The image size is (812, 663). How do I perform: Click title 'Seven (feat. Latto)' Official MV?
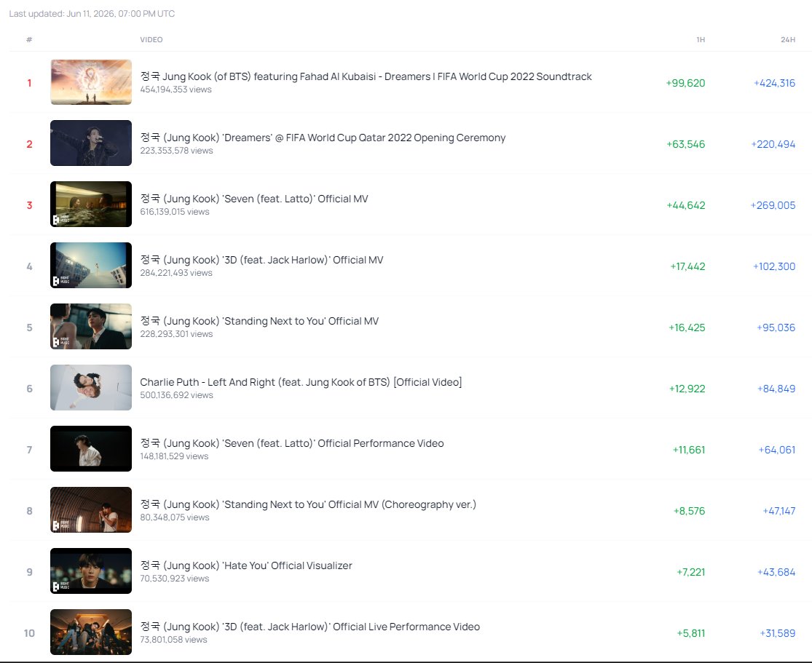253,198
